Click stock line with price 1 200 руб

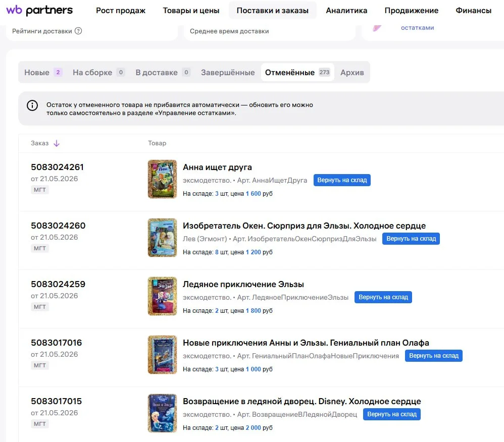pyautogui.click(x=228, y=252)
